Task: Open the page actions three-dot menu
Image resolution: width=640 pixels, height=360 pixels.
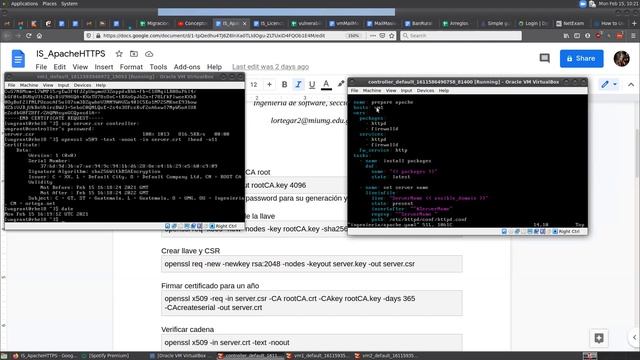Action: coord(373,36)
